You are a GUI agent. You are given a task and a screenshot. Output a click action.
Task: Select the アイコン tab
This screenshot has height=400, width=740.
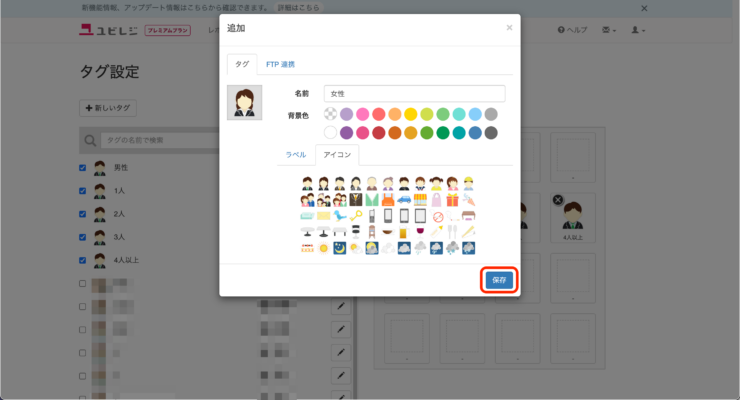pyautogui.click(x=337, y=155)
